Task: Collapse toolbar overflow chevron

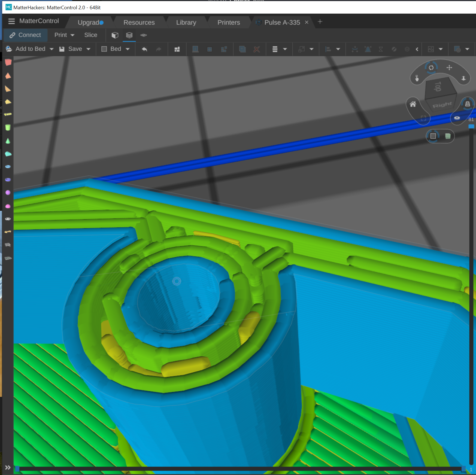Action: point(417,49)
